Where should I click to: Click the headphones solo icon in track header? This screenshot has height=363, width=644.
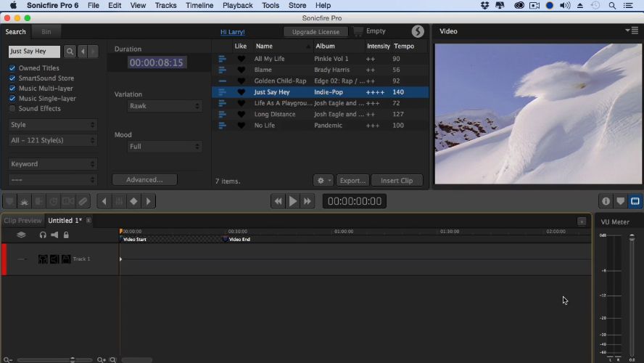click(x=43, y=235)
